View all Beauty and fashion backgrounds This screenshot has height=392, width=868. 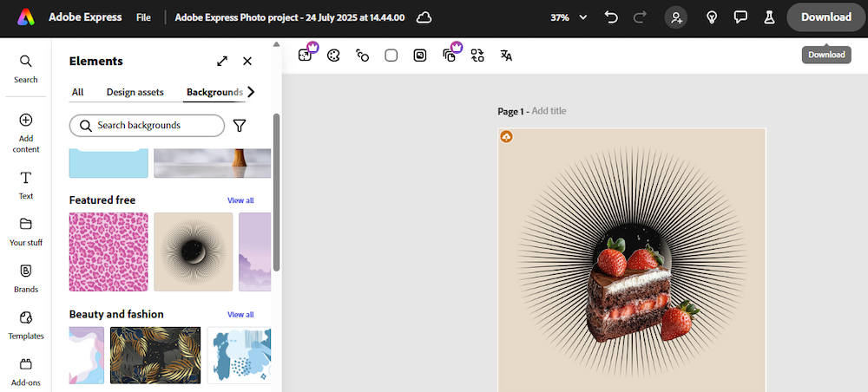pyautogui.click(x=240, y=315)
